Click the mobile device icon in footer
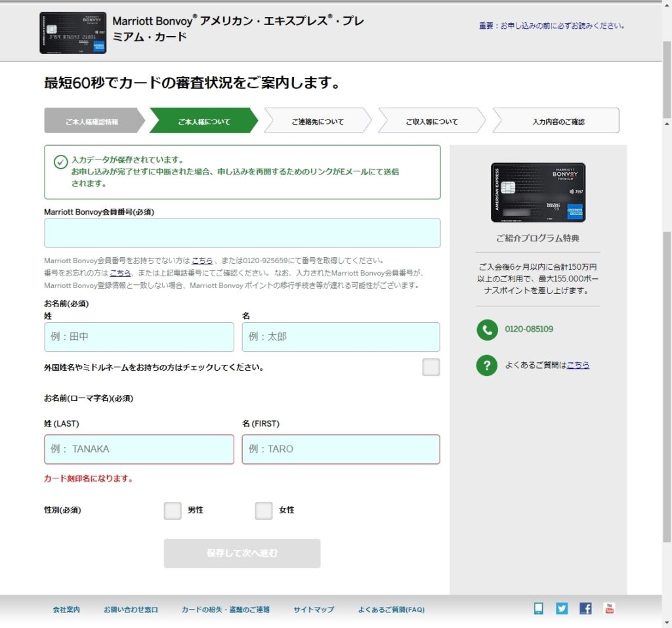672x628 pixels. 539,608
